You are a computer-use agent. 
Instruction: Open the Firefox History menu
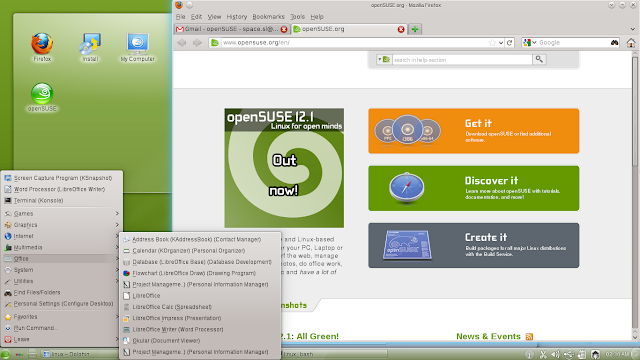(x=237, y=17)
